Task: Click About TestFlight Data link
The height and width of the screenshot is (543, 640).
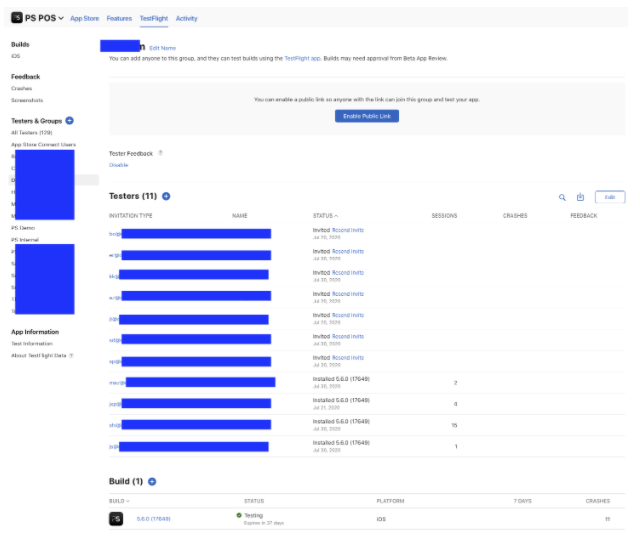Action: tap(39, 356)
